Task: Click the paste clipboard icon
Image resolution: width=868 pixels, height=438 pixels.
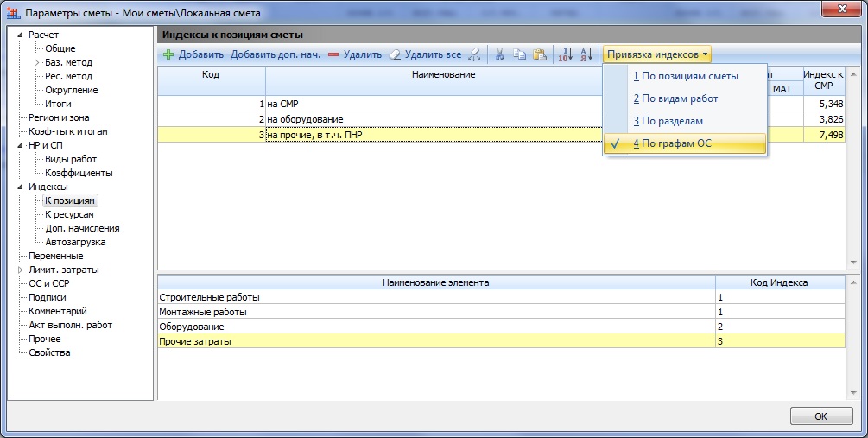Action: click(x=540, y=54)
